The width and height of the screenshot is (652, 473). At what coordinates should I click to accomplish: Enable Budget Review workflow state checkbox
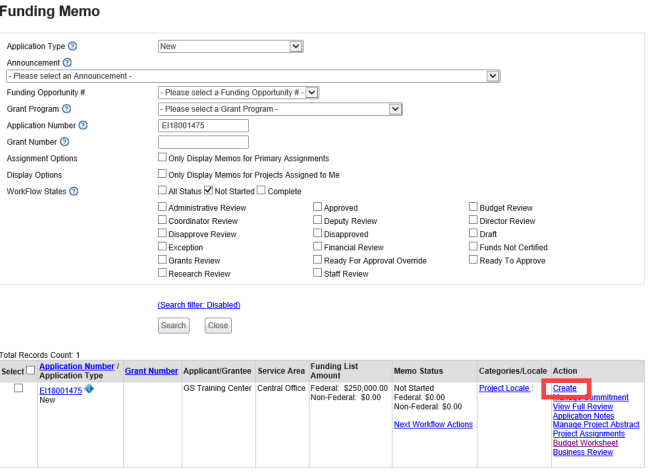(473, 207)
